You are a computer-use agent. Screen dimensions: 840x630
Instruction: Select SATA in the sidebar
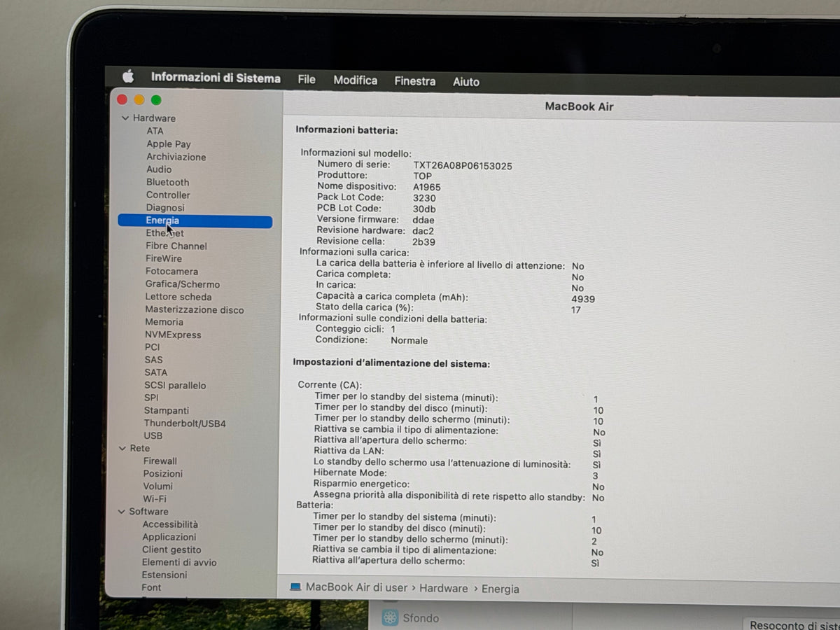pyautogui.click(x=155, y=372)
